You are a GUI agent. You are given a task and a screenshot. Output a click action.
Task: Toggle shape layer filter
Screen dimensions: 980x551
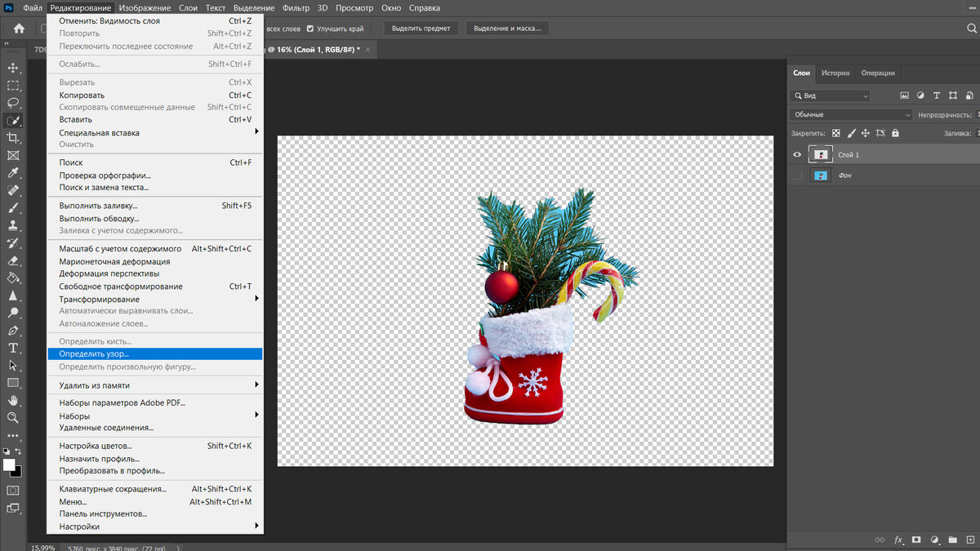tap(951, 96)
